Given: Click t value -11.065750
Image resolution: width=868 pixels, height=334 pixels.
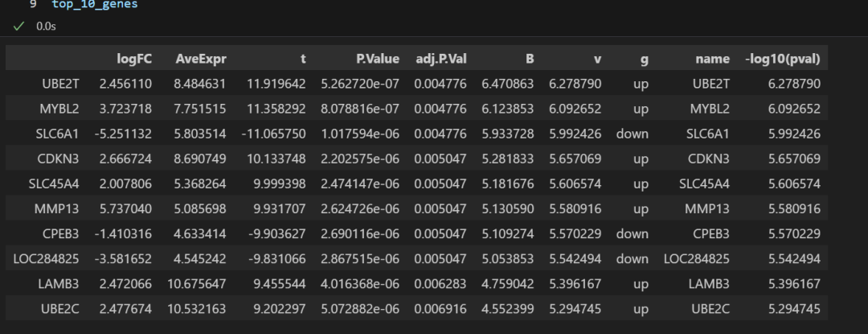Looking at the screenshot, I should tap(274, 134).
